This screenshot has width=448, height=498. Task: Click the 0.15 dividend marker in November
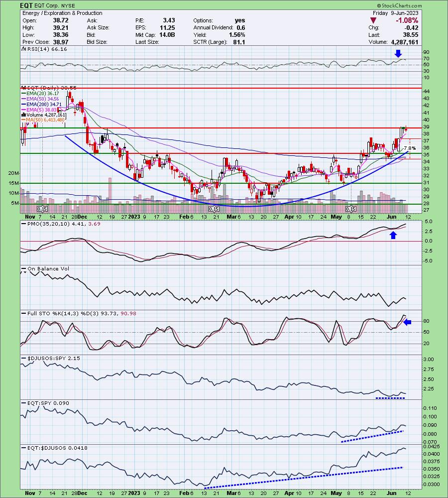click(42, 209)
